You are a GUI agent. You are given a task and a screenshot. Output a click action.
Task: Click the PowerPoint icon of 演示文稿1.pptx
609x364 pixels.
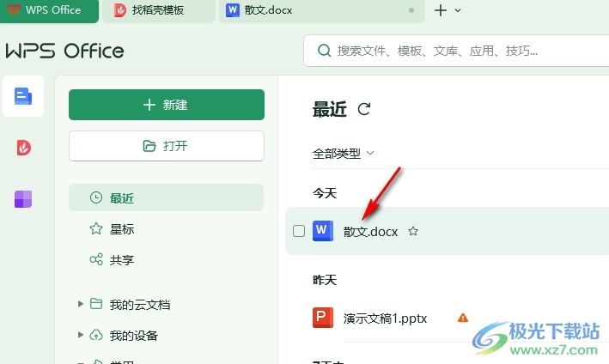click(323, 318)
